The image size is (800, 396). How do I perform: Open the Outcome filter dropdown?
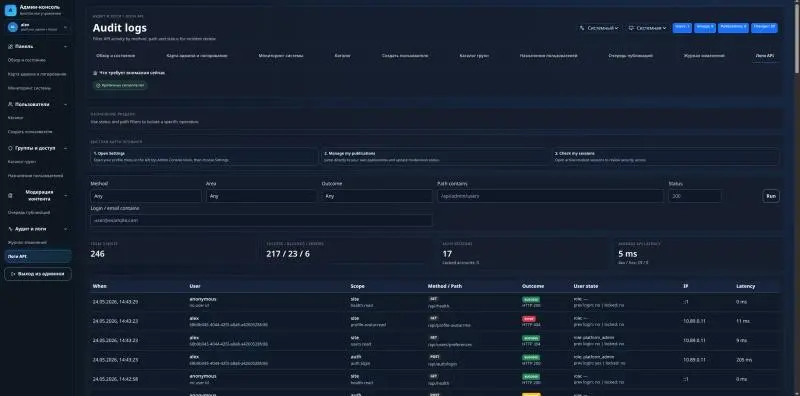click(377, 196)
